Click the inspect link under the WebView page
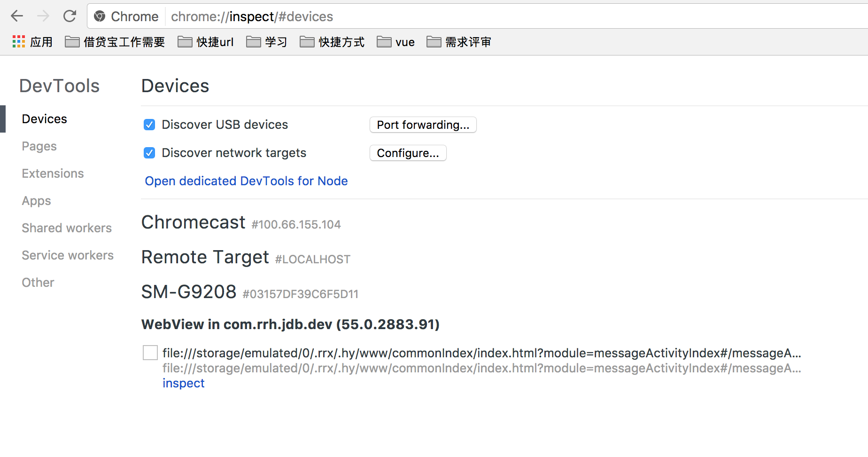Viewport: 868px width, 457px height. coord(183,383)
